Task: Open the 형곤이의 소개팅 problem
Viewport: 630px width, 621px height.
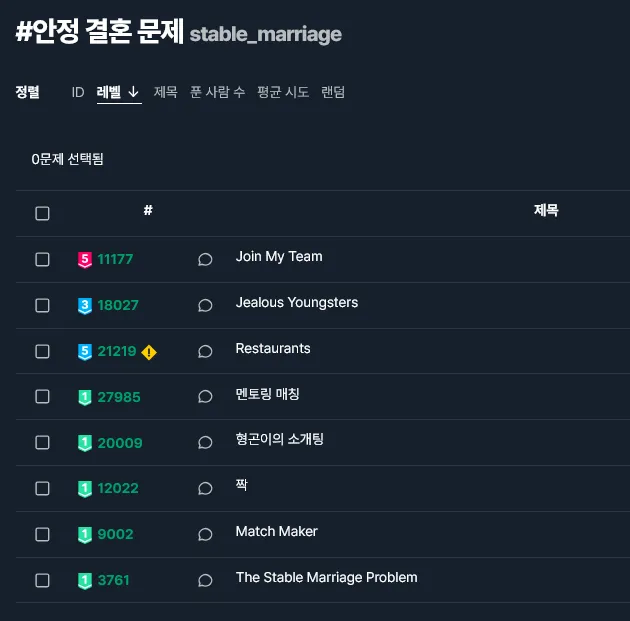Action: (279, 439)
